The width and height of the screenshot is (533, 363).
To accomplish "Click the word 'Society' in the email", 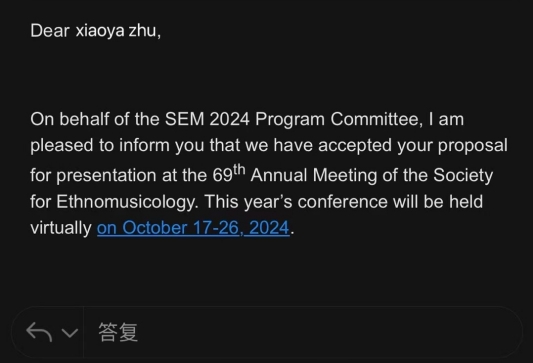I will point(463,176).
